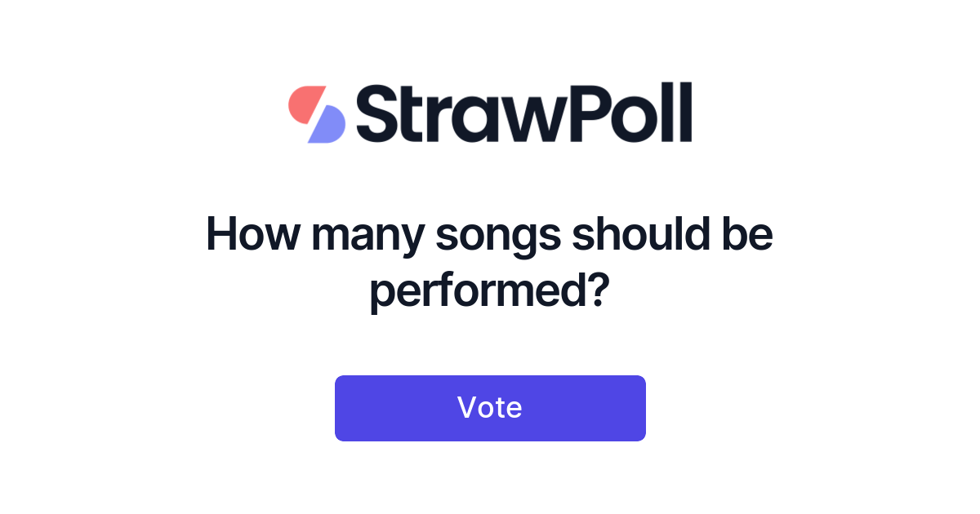This screenshot has width=980, height=514.
Task: Click the 'Vote' label text
Action: pyautogui.click(x=490, y=407)
